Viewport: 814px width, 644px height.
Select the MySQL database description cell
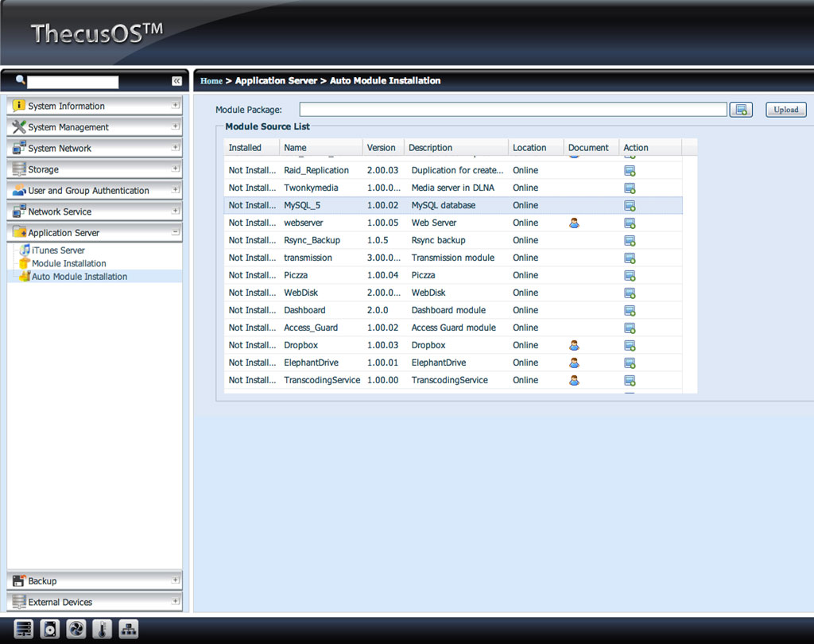444,205
